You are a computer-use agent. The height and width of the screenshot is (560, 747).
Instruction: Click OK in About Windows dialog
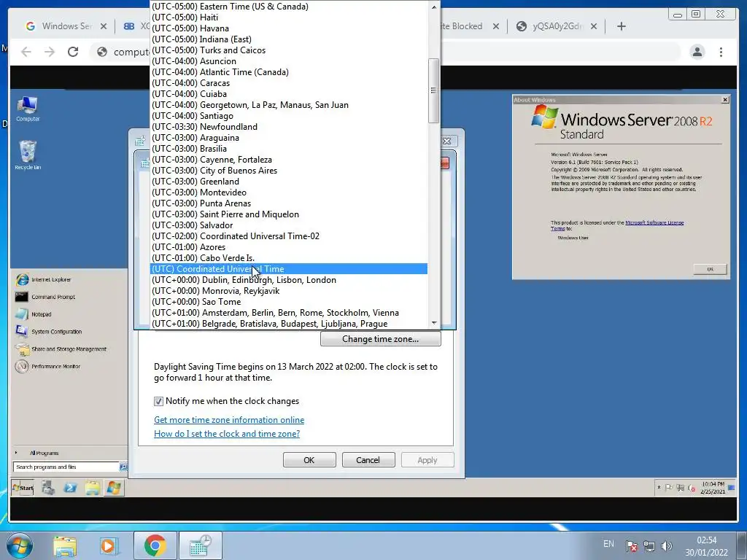pos(710,269)
